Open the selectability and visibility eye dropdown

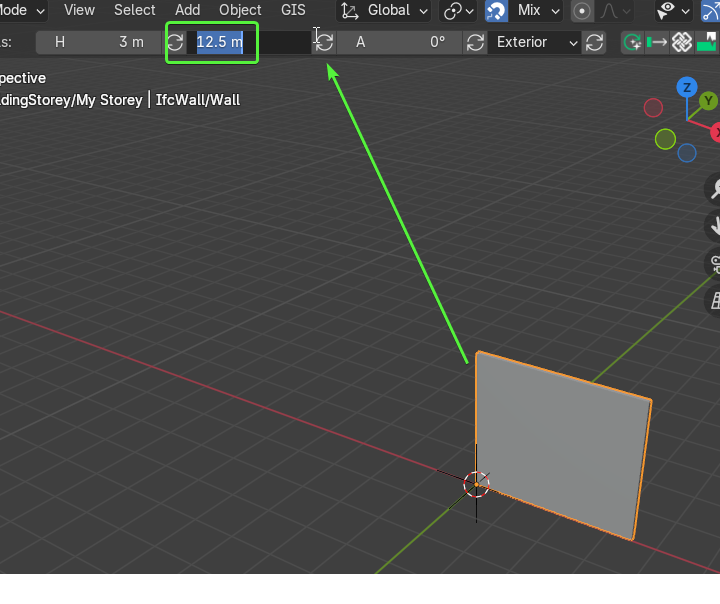672,11
